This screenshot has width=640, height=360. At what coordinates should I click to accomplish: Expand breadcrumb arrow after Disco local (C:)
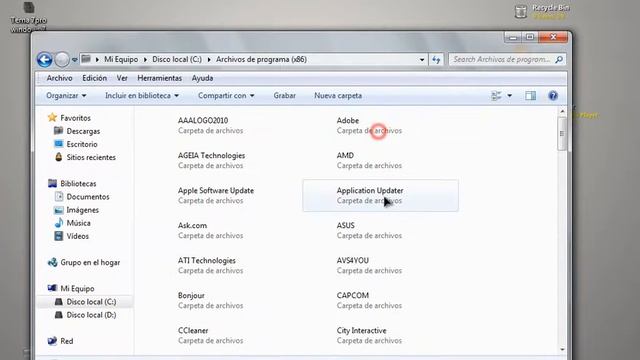coord(209,60)
